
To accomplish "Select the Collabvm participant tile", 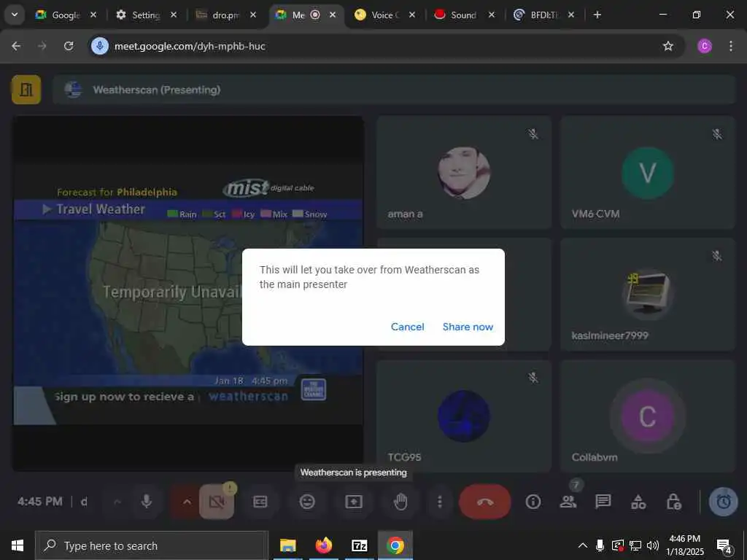I will click(x=648, y=416).
